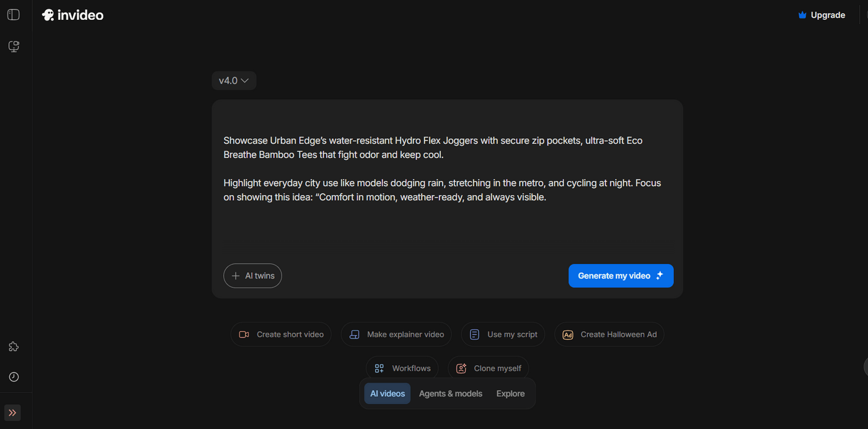The width and height of the screenshot is (868, 429).
Task: Switch to Agents & models tab
Action: coord(451,394)
